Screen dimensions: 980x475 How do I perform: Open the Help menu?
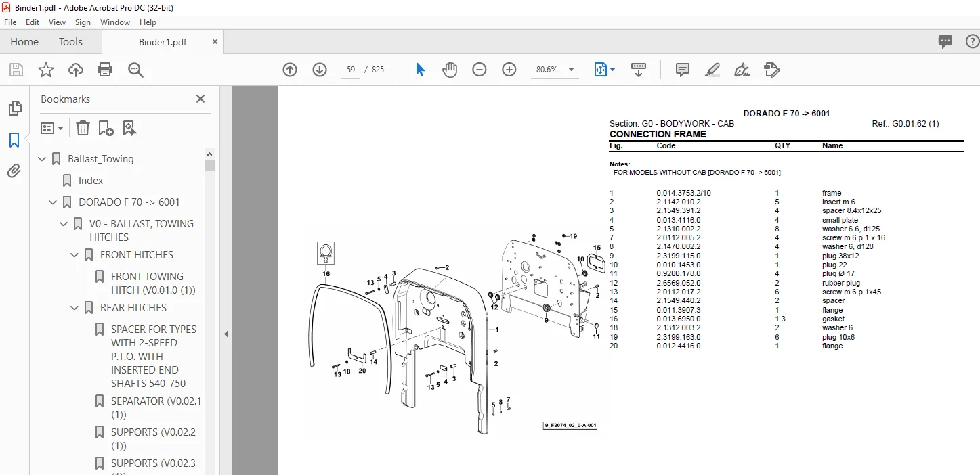pyautogui.click(x=148, y=22)
